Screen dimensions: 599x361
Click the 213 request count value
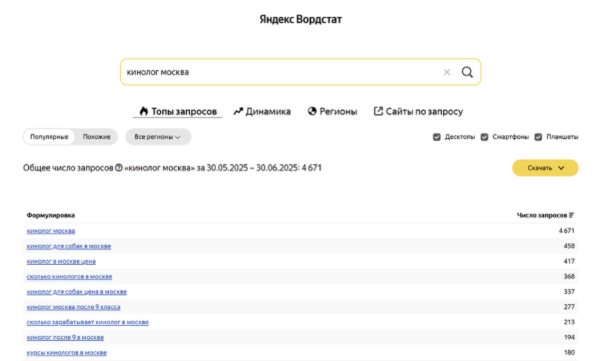[x=569, y=322]
